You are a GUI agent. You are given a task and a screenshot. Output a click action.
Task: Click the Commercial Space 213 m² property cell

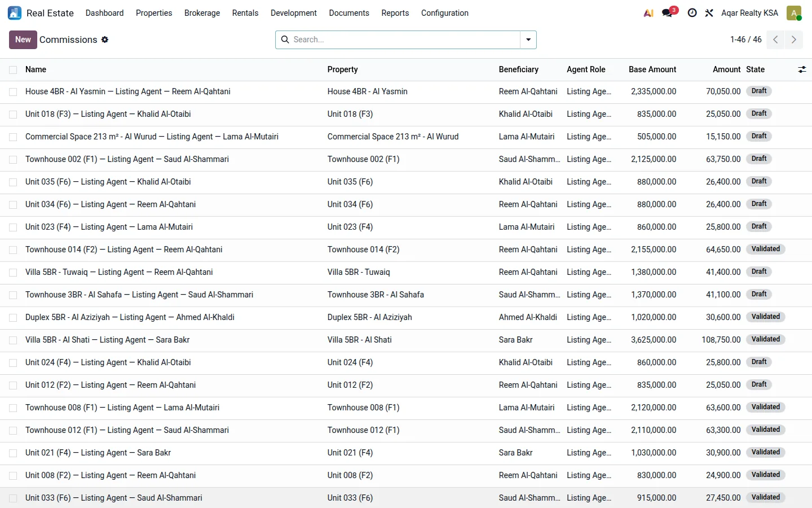[393, 137]
